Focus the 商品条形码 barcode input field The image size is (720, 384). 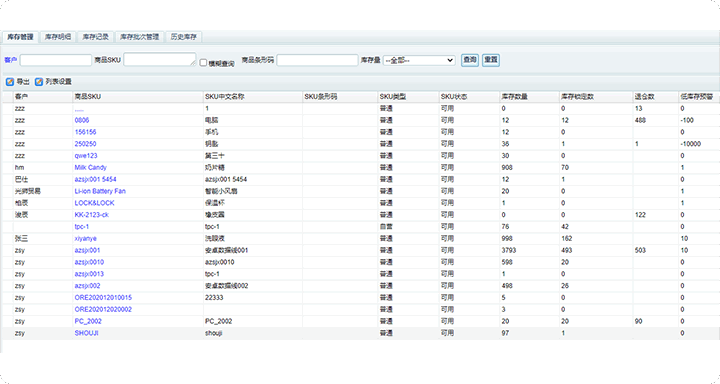(x=317, y=60)
